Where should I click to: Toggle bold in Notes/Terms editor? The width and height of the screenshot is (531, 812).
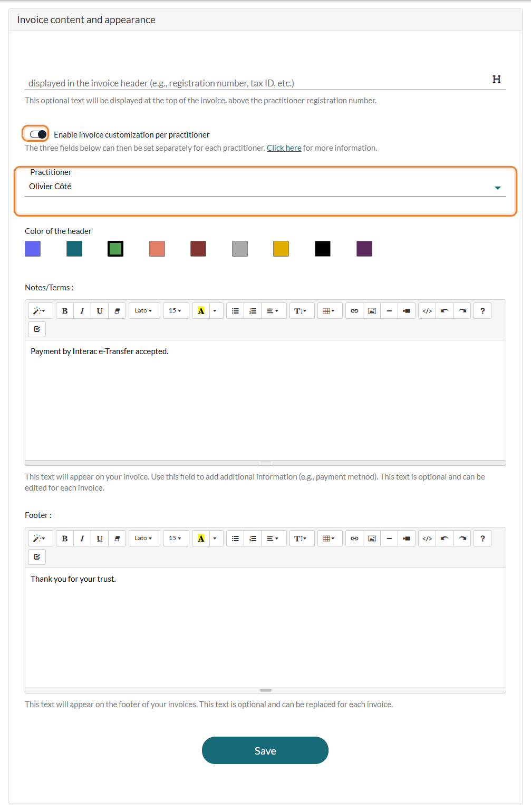(65, 311)
